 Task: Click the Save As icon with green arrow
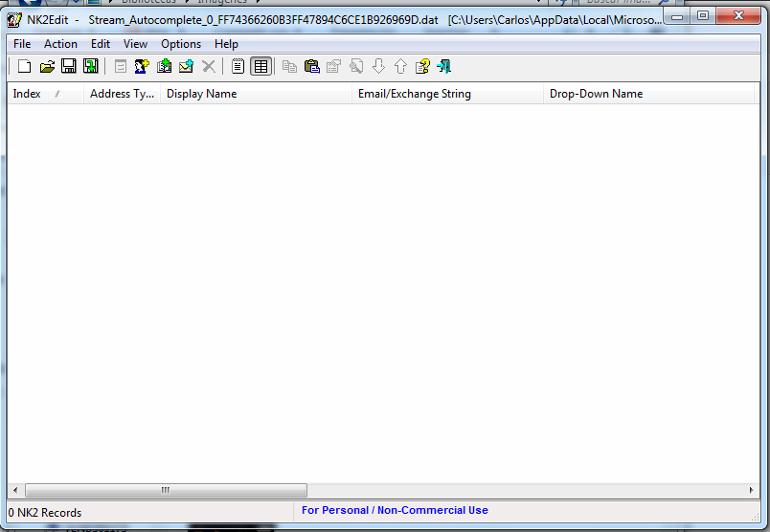coord(91,66)
